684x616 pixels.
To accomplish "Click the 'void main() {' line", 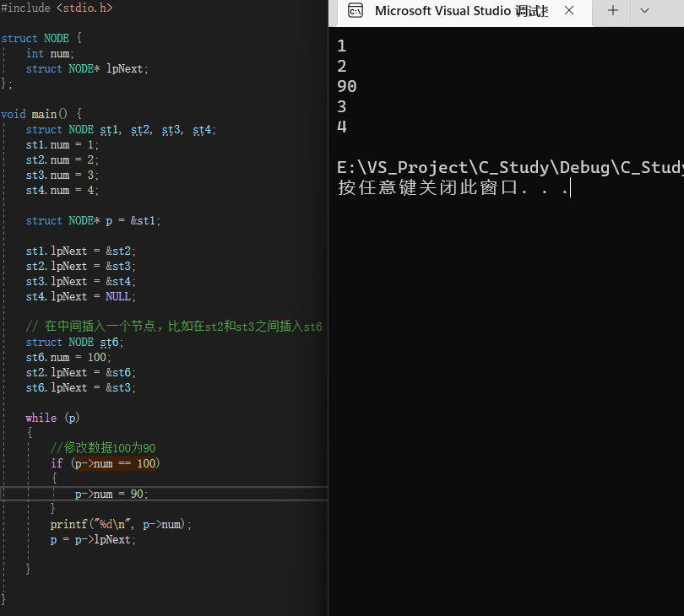I will click(x=41, y=114).
